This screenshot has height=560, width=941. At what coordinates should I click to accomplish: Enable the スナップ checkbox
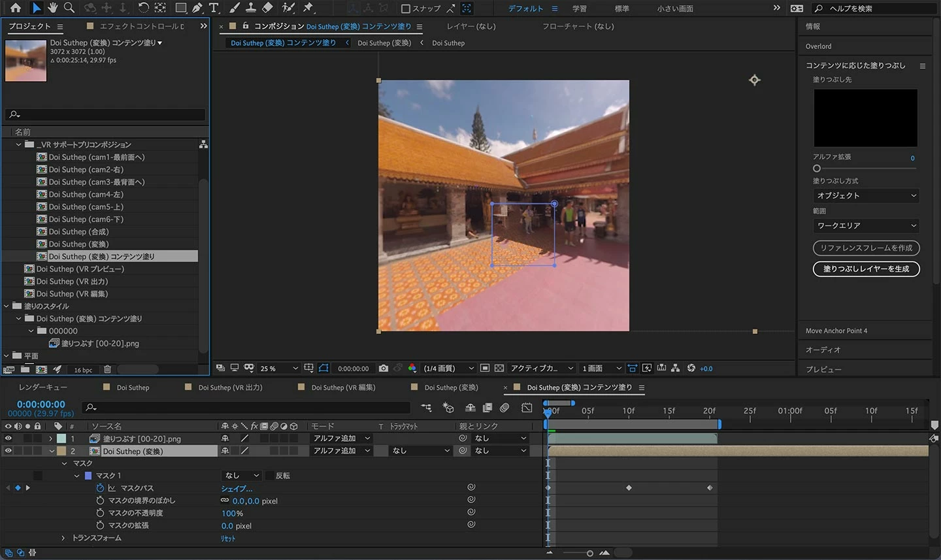coord(406,8)
